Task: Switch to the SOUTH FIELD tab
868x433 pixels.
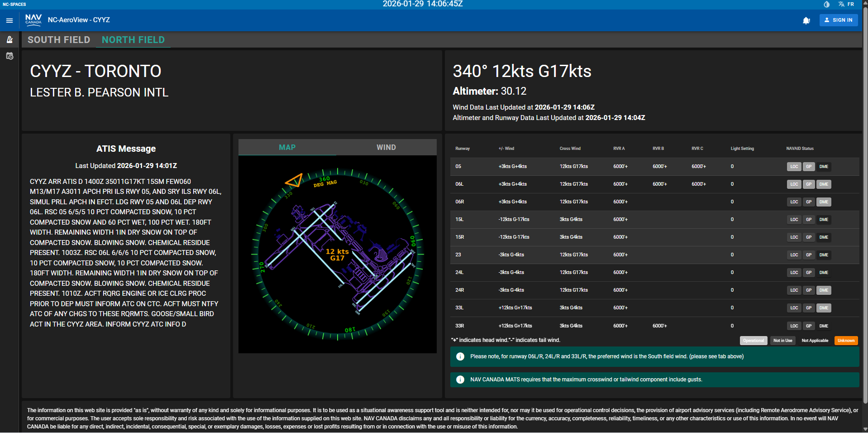Action: tap(59, 40)
